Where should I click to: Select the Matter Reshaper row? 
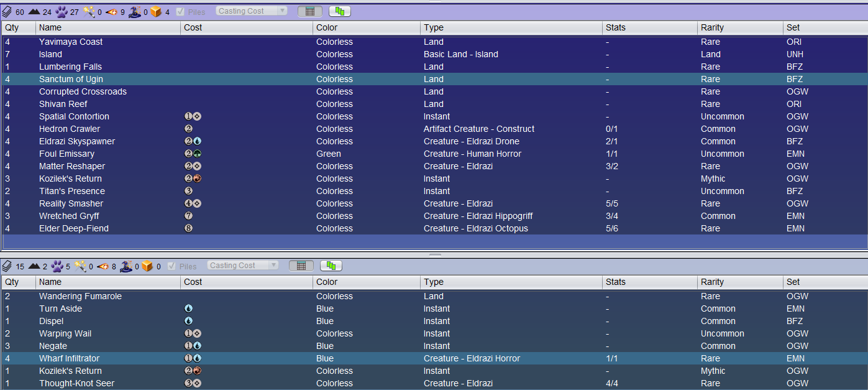(x=434, y=166)
